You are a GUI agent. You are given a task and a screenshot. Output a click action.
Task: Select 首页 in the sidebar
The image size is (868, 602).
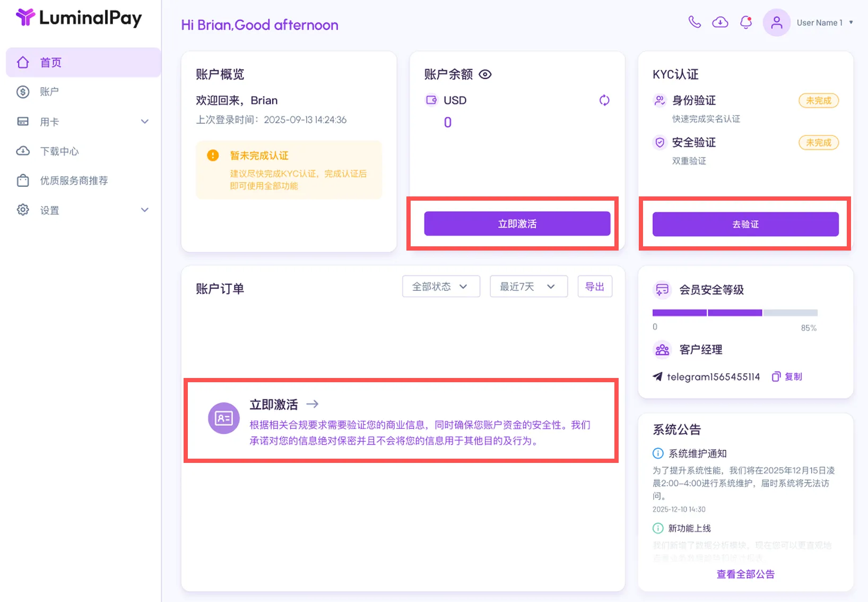point(83,63)
